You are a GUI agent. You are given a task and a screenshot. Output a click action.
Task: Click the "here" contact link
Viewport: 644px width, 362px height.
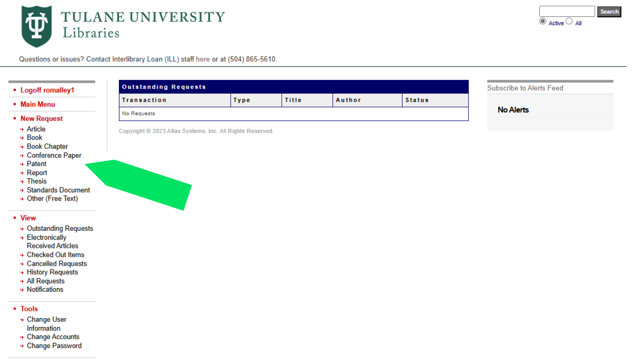203,59
